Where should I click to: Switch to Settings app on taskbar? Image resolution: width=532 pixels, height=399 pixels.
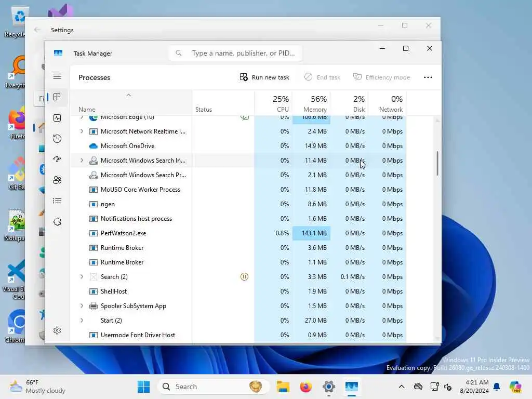coord(329,387)
